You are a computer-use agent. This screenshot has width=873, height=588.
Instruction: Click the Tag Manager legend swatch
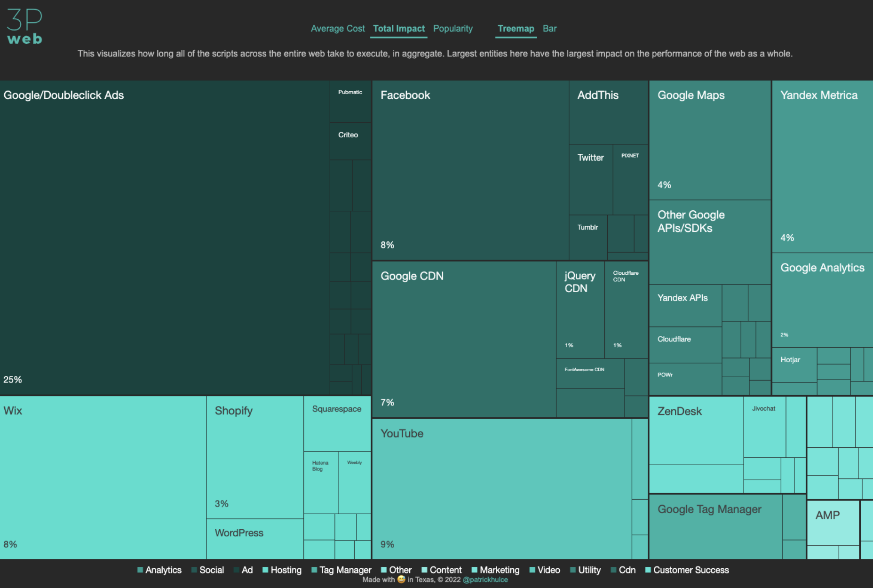(314, 570)
